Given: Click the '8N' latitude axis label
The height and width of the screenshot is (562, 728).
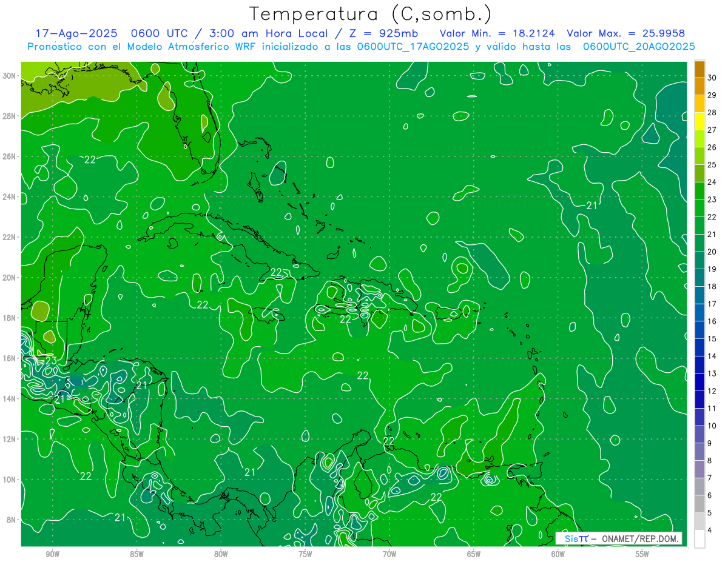Looking at the screenshot, I should (12, 520).
